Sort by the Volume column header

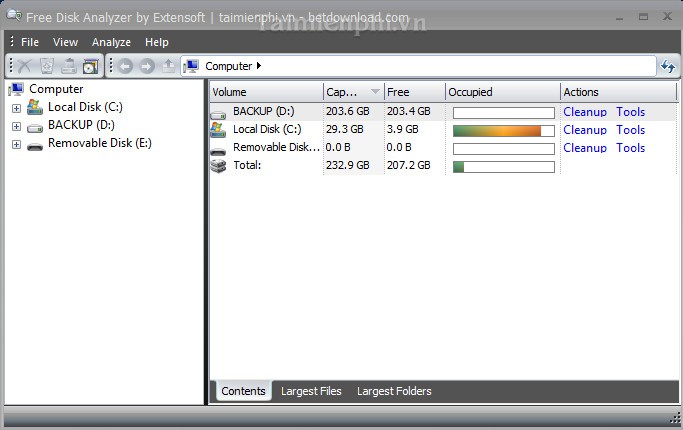click(x=266, y=92)
